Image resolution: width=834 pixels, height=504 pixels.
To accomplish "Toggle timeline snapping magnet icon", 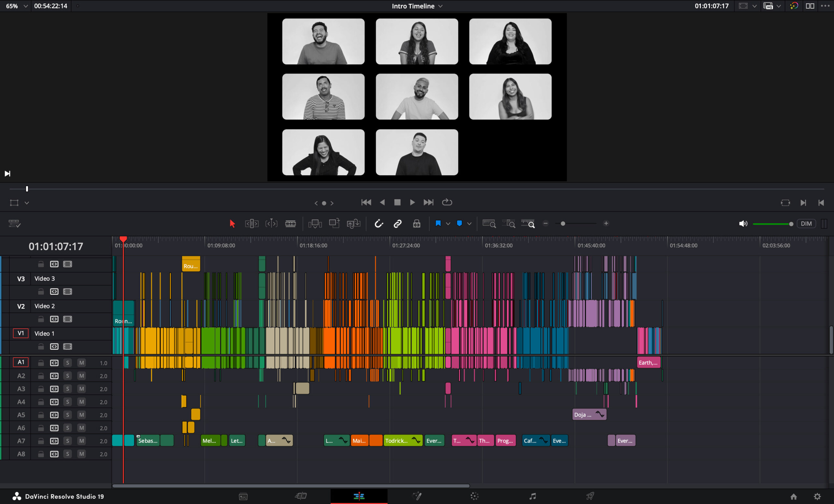I will [x=379, y=224].
